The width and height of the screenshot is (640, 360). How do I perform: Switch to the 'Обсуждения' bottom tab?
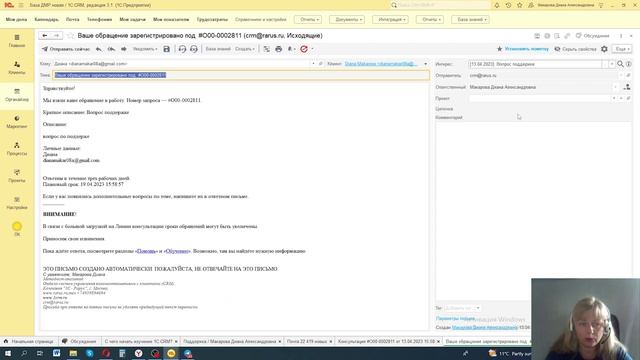pos(79,341)
